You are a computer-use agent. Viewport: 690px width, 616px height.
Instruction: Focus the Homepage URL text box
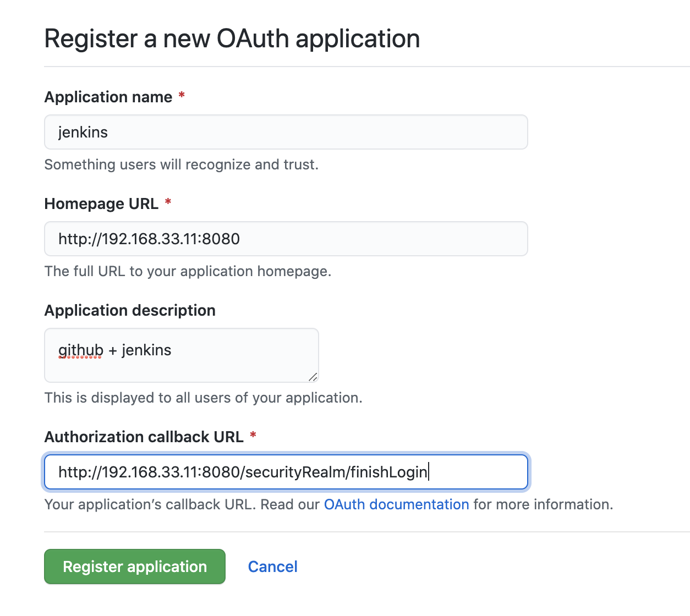pos(286,239)
